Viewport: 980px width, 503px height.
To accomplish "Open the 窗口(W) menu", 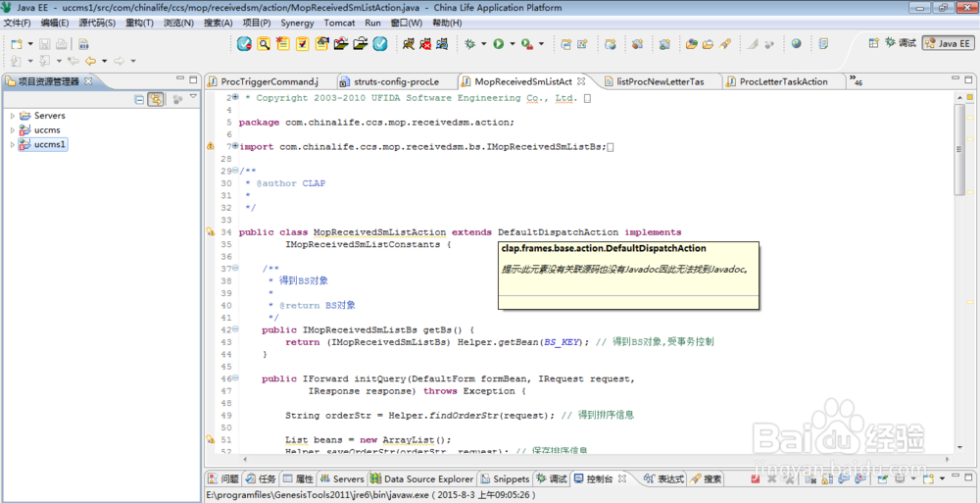I will coord(407,23).
